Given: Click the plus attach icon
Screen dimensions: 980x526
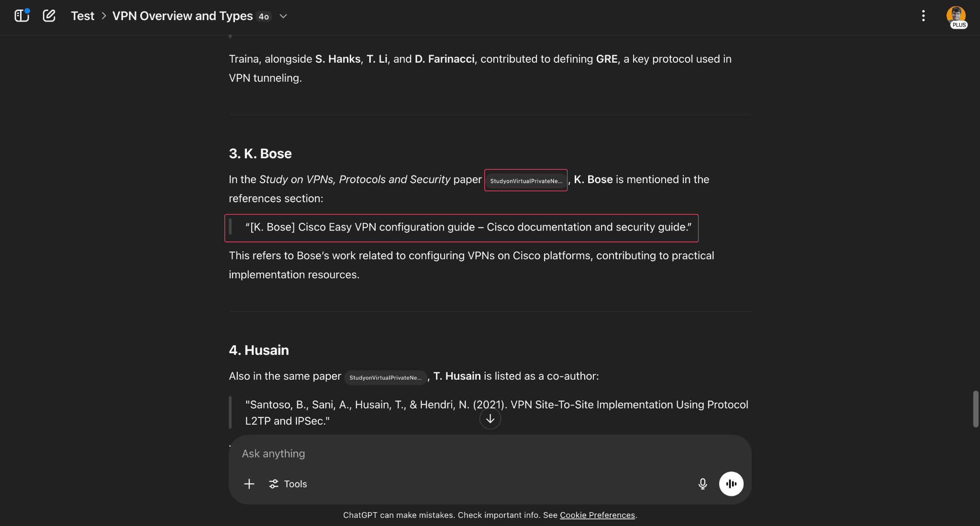Looking at the screenshot, I should pos(249,484).
